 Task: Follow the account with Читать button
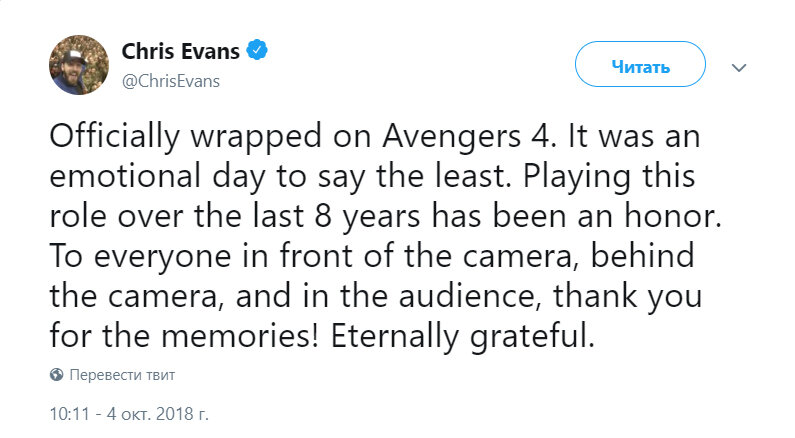(640, 64)
